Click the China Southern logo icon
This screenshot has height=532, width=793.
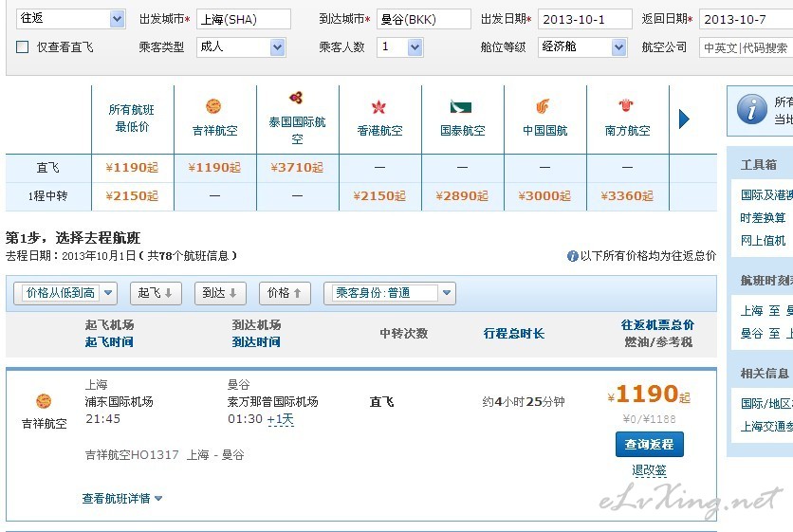(x=626, y=105)
